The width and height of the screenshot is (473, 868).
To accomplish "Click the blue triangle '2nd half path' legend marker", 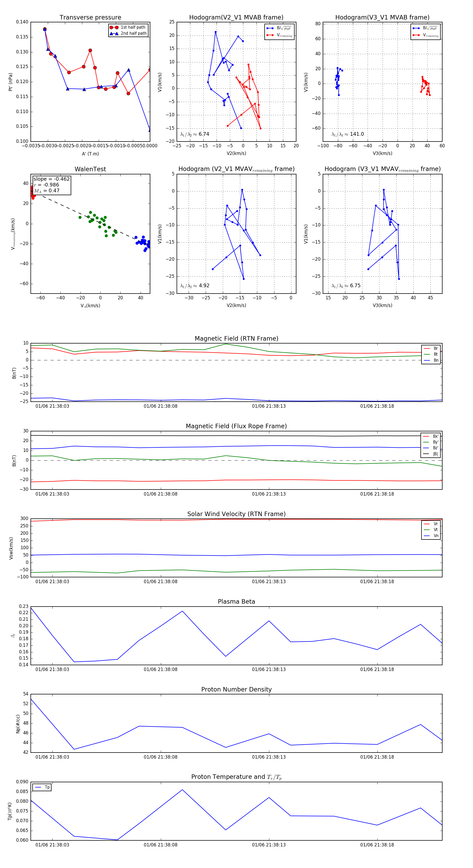I will point(114,33).
